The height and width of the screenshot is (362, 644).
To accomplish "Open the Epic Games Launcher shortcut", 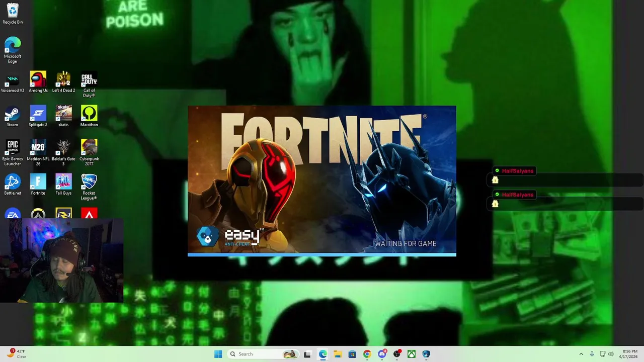I will (x=13, y=153).
